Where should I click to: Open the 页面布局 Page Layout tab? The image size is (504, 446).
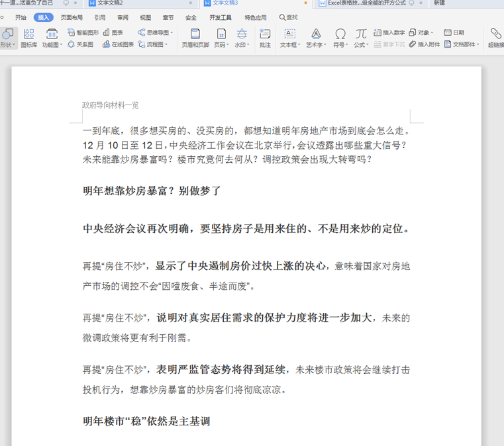[x=72, y=17]
